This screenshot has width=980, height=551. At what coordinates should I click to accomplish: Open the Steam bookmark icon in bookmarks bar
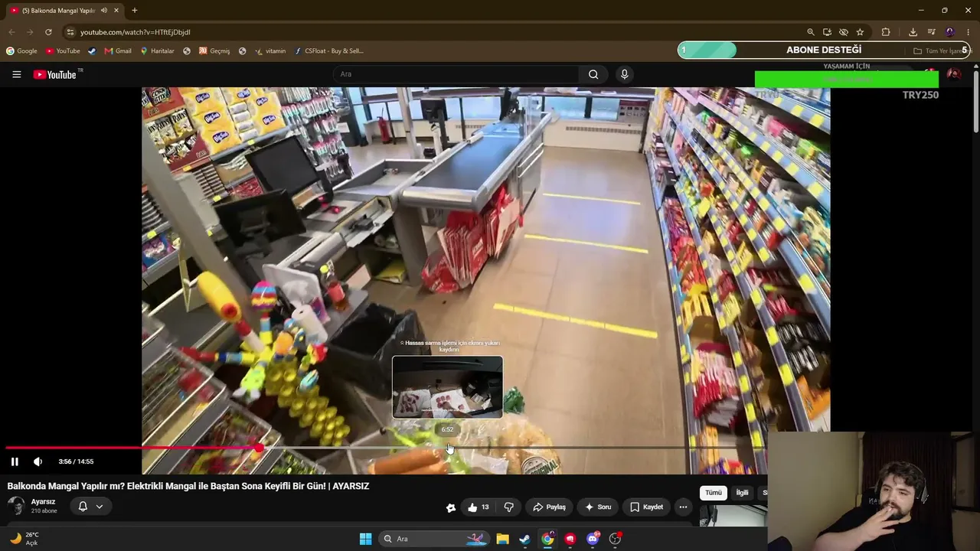coord(92,51)
